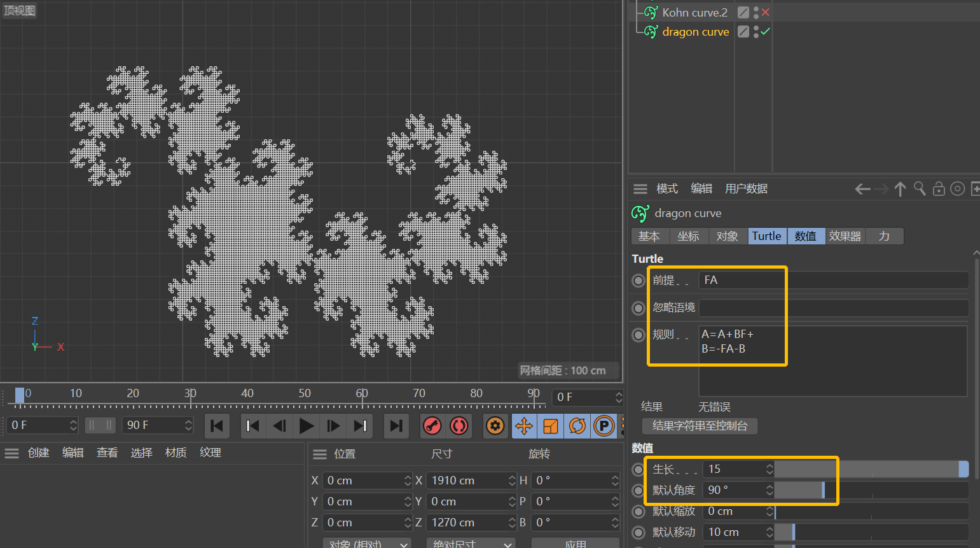Click the 默认角度 value spinner arrows
The width and height of the screenshot is (980, 548).
pyautogui.click(x=770, y=490)
